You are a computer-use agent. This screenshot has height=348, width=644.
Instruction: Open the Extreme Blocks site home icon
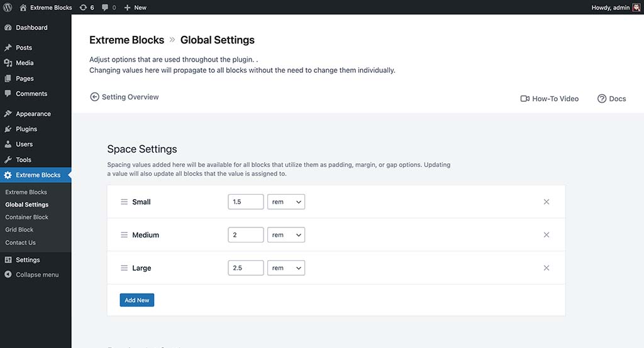[x=23, y=8]
